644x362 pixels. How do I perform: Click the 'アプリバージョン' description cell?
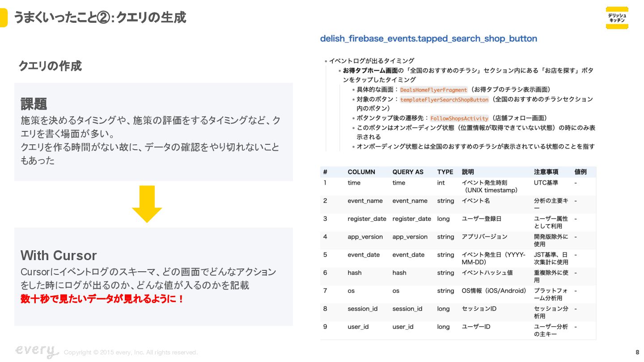pos(484,237)
